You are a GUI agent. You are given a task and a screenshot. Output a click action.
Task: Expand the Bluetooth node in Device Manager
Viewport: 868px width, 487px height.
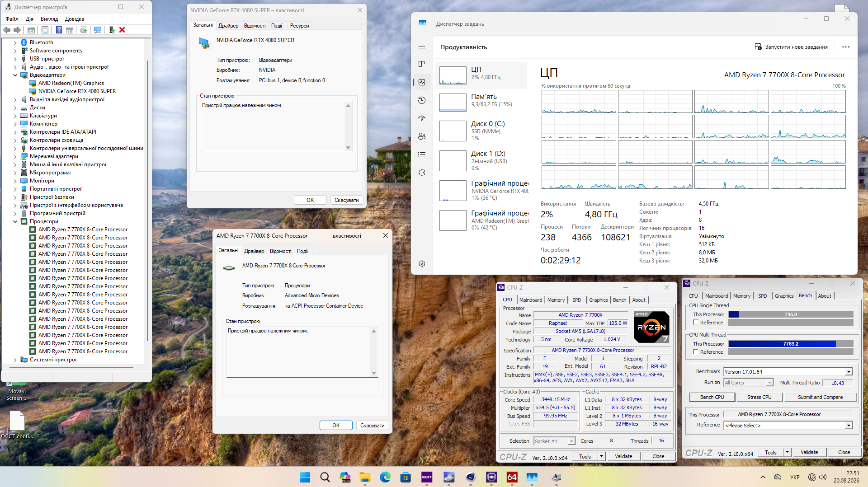click(x=15, y=42)
